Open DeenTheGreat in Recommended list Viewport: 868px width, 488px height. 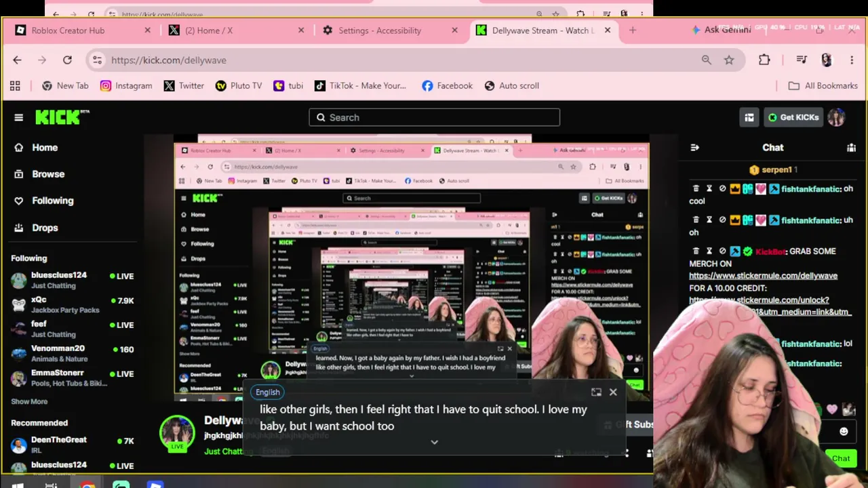click(x=73, y=444)
